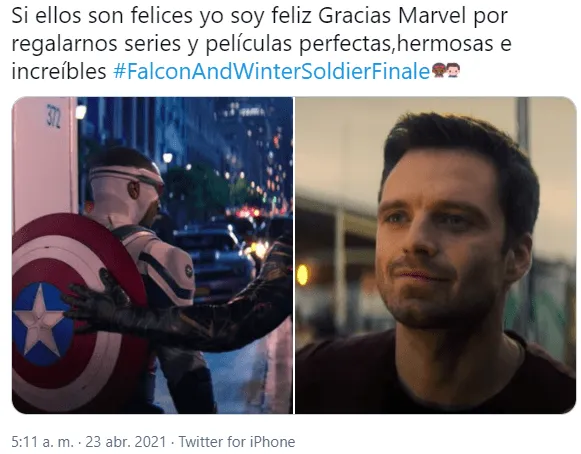The width and height of the screenshot is (581, 454).
Task: Click the 5:11 a. m. timestamp
Action: [43, 442]
